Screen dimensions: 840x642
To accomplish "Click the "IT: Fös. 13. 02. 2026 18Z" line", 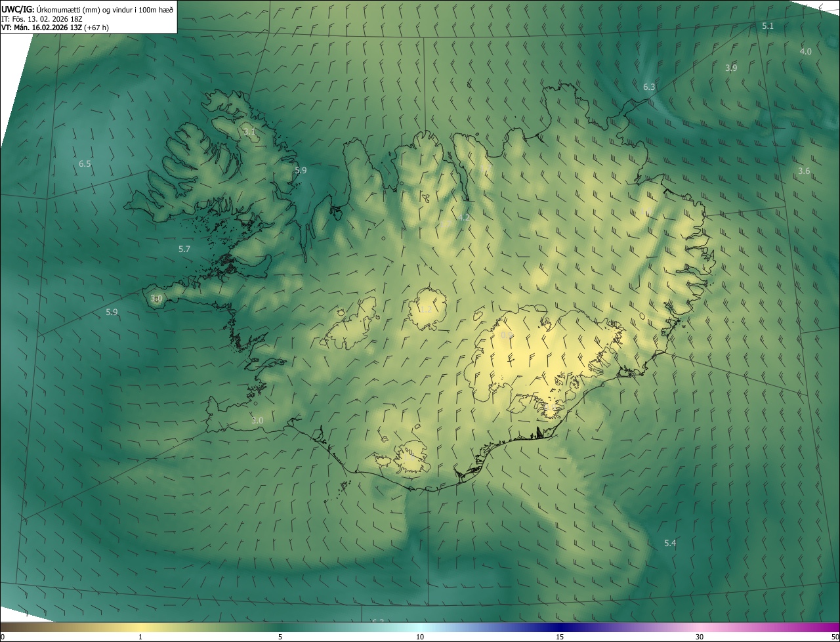I will point(42,19).
